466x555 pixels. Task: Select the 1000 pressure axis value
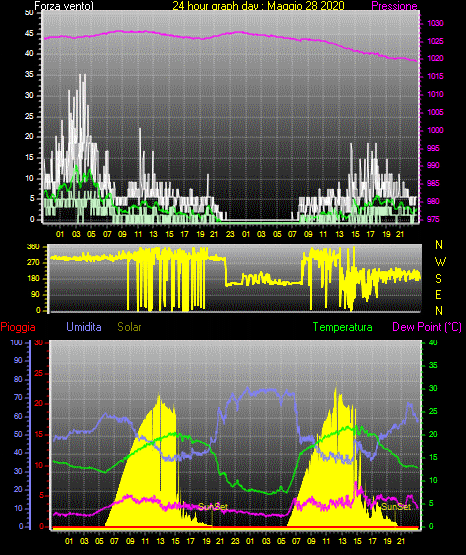tap(435, 130)
